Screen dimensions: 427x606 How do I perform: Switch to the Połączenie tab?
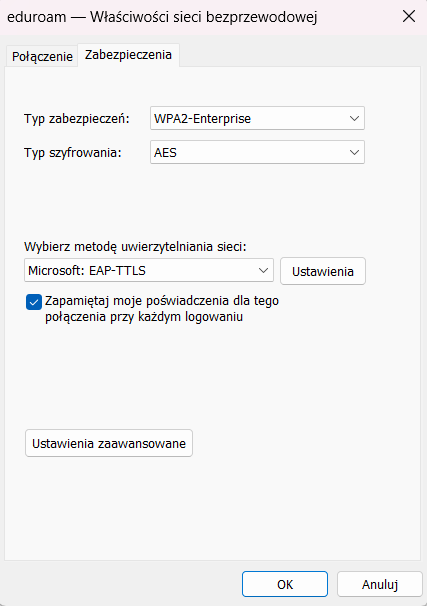pos(42,56)
